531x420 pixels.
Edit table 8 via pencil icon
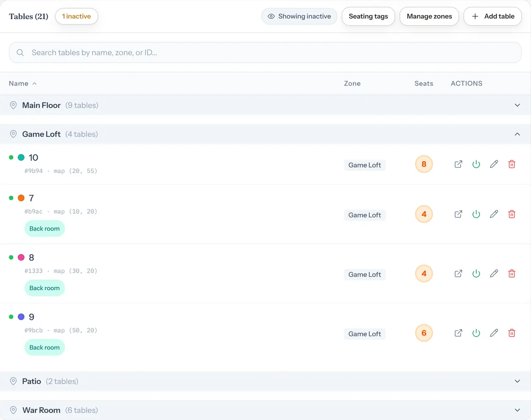(x=494, y=274)
